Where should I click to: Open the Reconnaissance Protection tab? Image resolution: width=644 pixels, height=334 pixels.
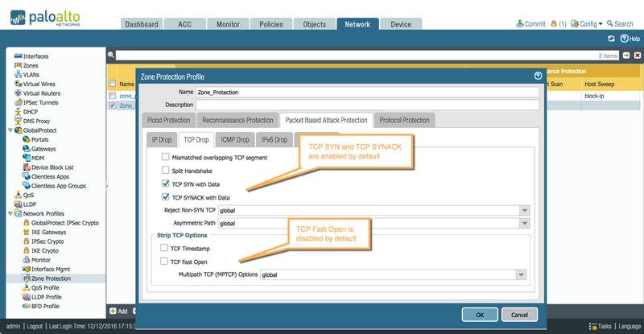click(x=237, y=120)
